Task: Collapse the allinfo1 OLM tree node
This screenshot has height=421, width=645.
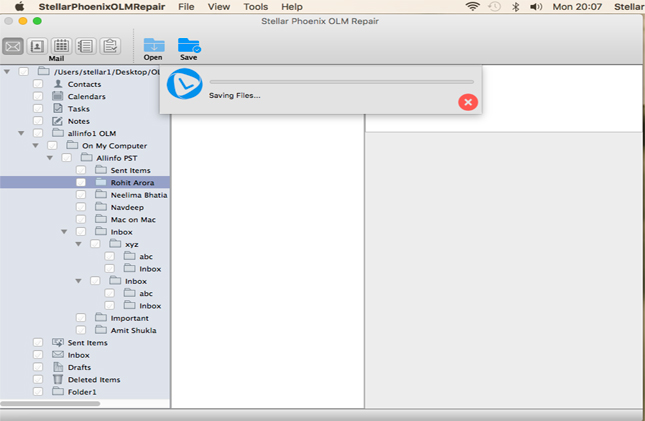Action: 21,133
